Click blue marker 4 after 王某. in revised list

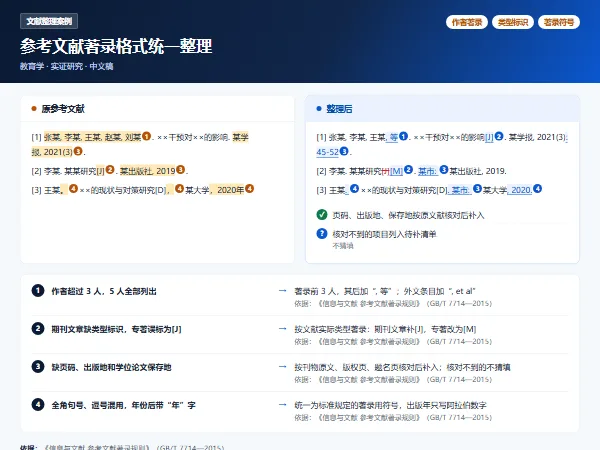click(355, 189)
